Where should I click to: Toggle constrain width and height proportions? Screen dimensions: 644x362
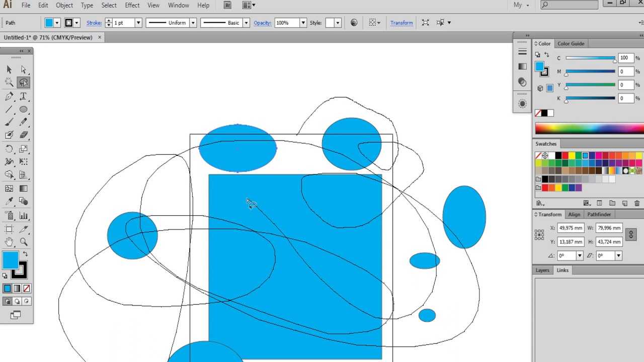tap(631, 235)
